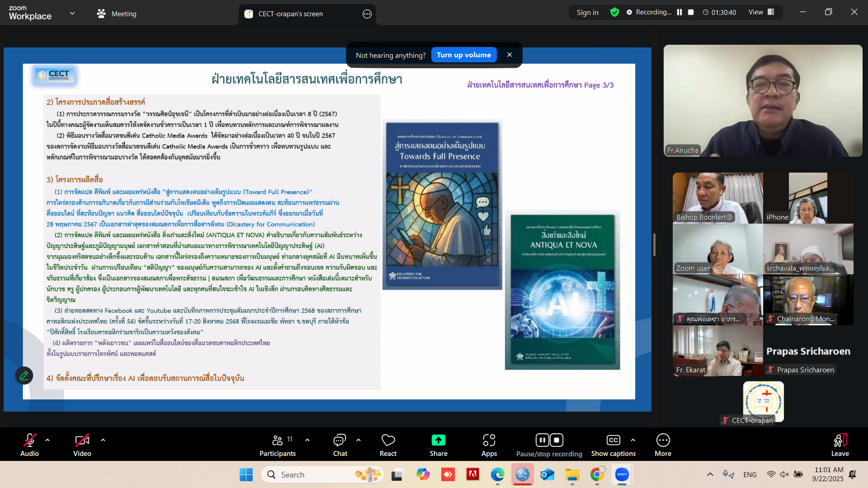Select Fr.Anucha's video thumbnail
Screen dimensions: 868x488
pos(763,100)
